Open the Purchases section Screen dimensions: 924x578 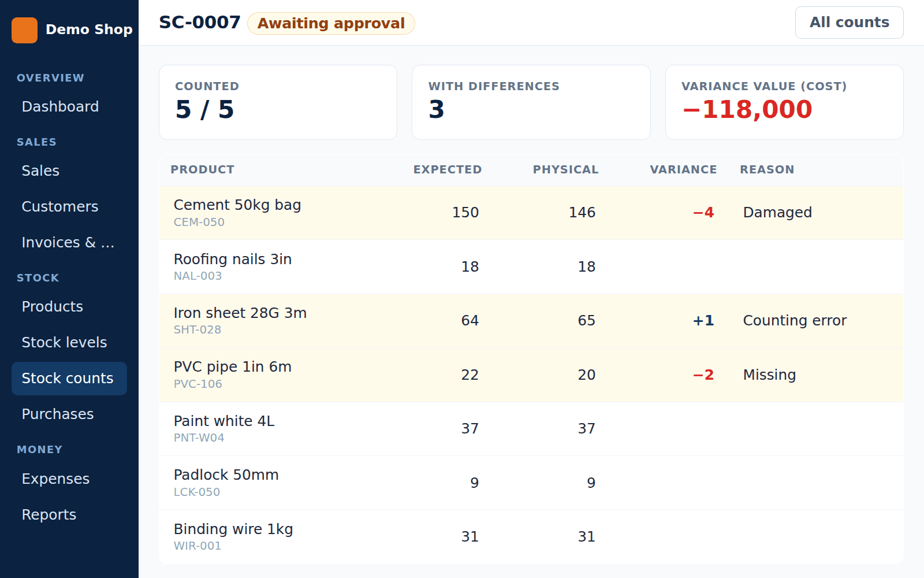[69, 414]
